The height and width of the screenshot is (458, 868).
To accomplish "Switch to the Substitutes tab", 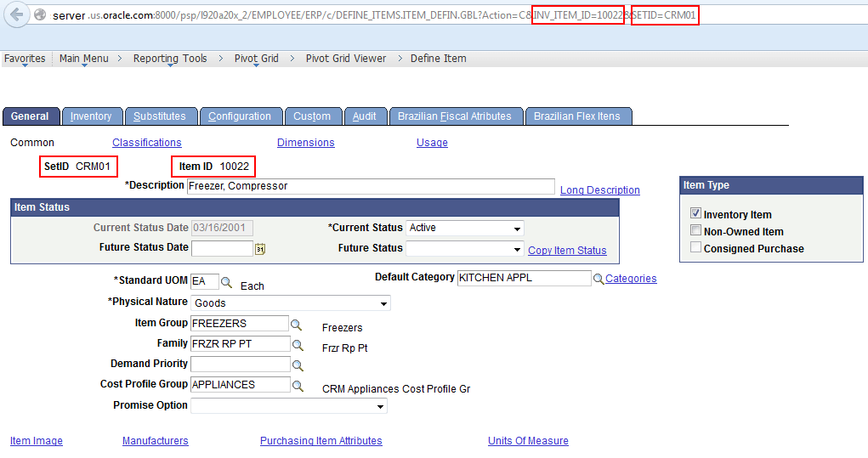I will [x=161, y=116].
